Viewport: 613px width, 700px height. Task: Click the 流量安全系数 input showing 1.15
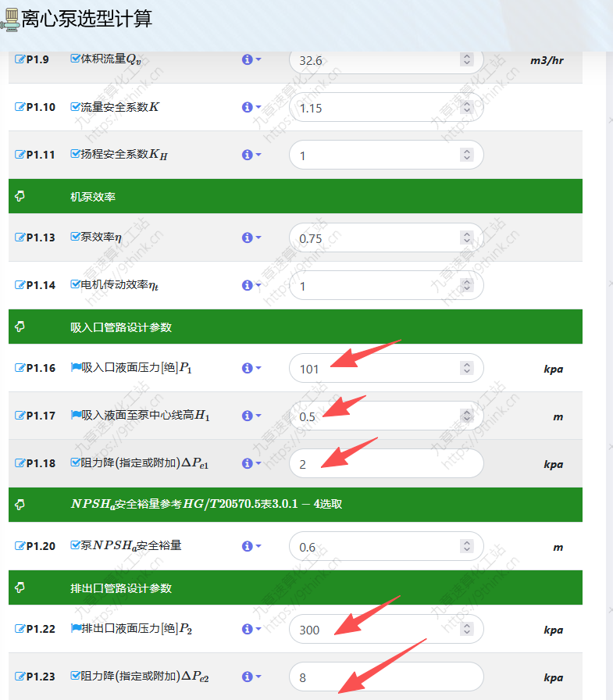[x=387, y=107]
